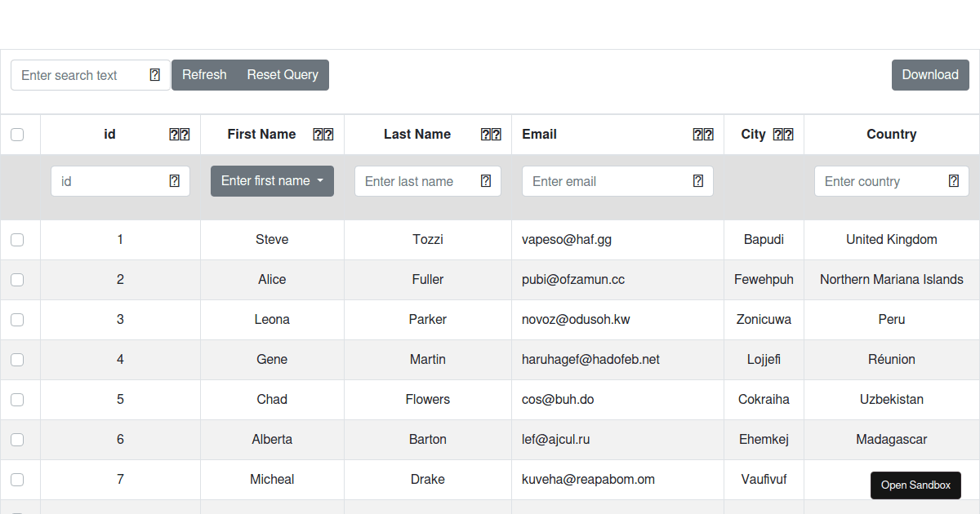The width and height of the screenshot is (980, 514).
Task: Click the Reset Query button
Action: click(283, 74)
